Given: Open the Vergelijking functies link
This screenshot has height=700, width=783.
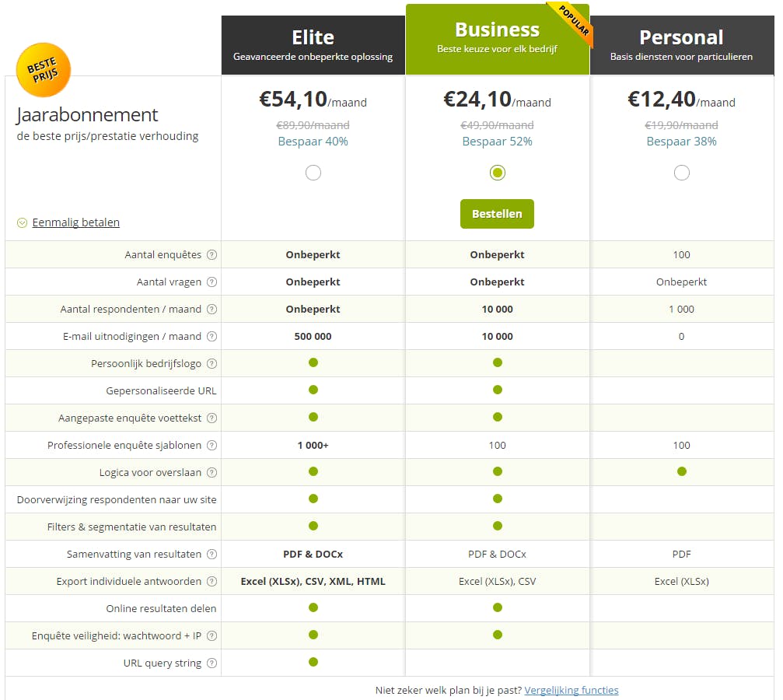Looking at the screenshot, I should pyautogui.click(x=572, y=690).
